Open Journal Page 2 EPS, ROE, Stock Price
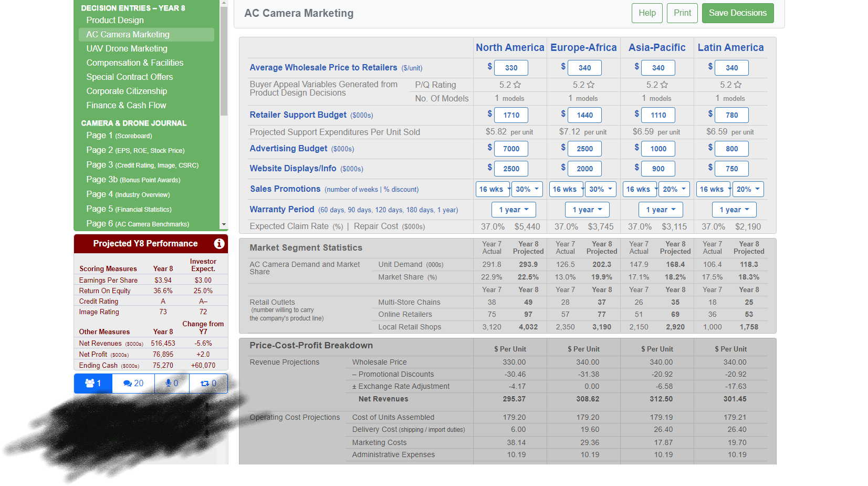Screen dimensions: 868x486 point(135,150)
